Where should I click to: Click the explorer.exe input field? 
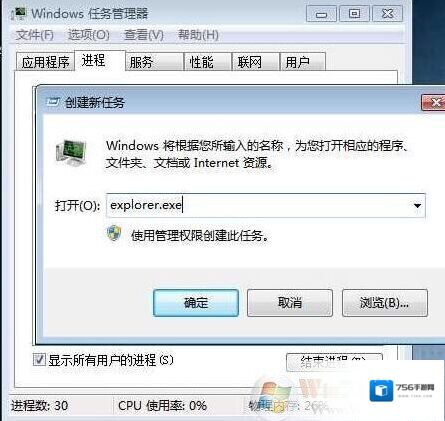pos(265,206)
